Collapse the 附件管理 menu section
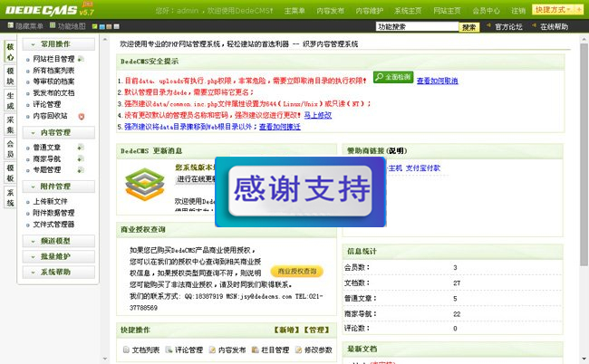This screenshot has width=589, height=364. coord(59,187)
